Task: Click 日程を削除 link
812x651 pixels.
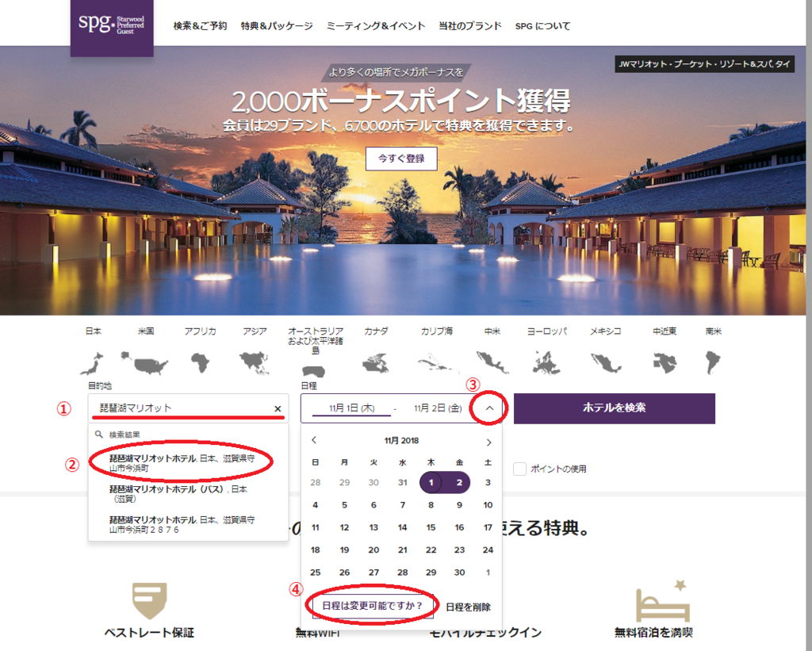Action: tap(468, 607)
